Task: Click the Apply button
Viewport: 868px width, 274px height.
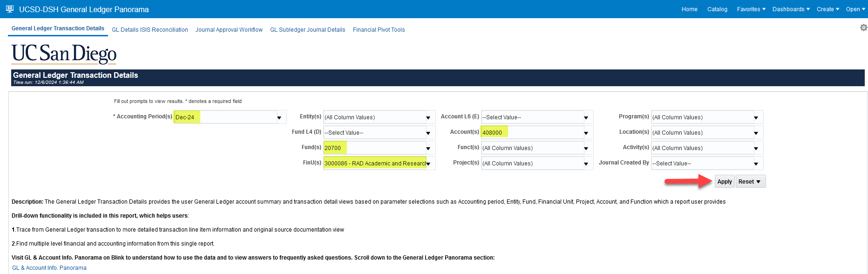Action: [725, 182]
